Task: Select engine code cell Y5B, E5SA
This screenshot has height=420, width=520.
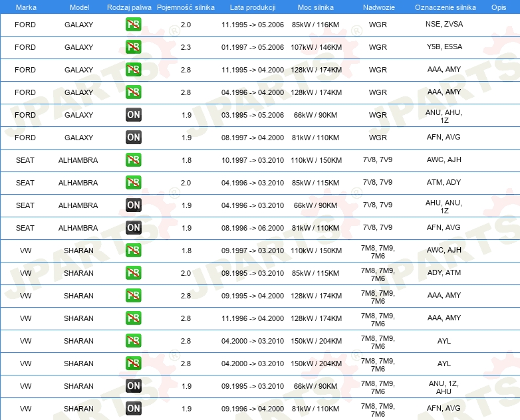Action: (444, 47)
